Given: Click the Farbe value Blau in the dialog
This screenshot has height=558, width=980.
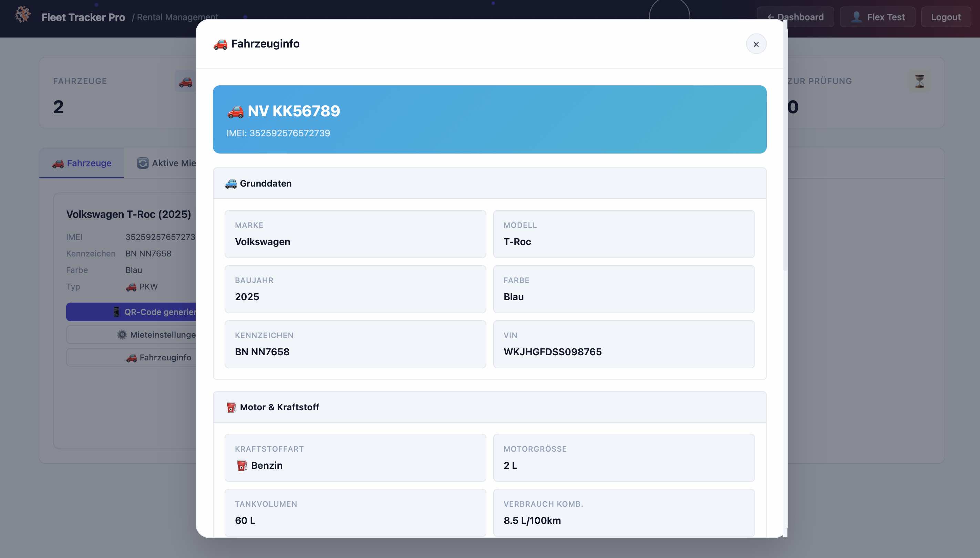Looking at the screenshot, I should (x=513, y=297).
